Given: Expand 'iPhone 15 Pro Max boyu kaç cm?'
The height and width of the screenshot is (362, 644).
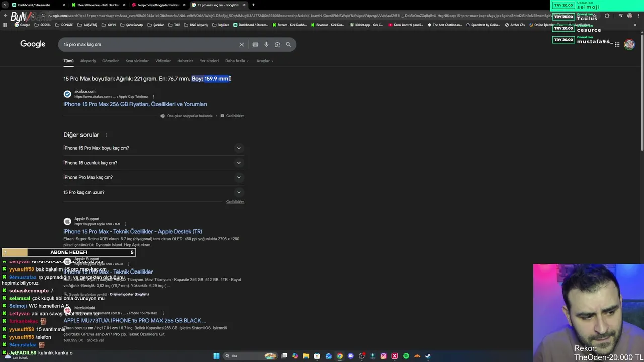Looking at the screenshot, I should click(153, 148).
